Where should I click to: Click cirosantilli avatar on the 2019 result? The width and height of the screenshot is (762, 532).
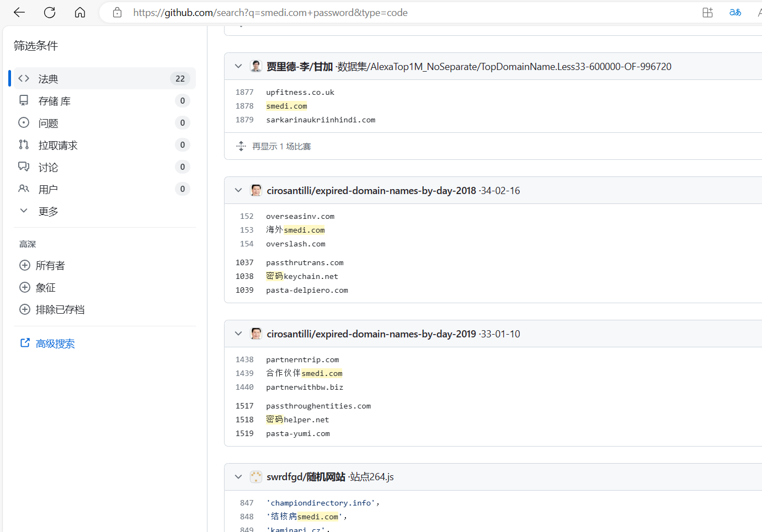(x=256, y=334)
